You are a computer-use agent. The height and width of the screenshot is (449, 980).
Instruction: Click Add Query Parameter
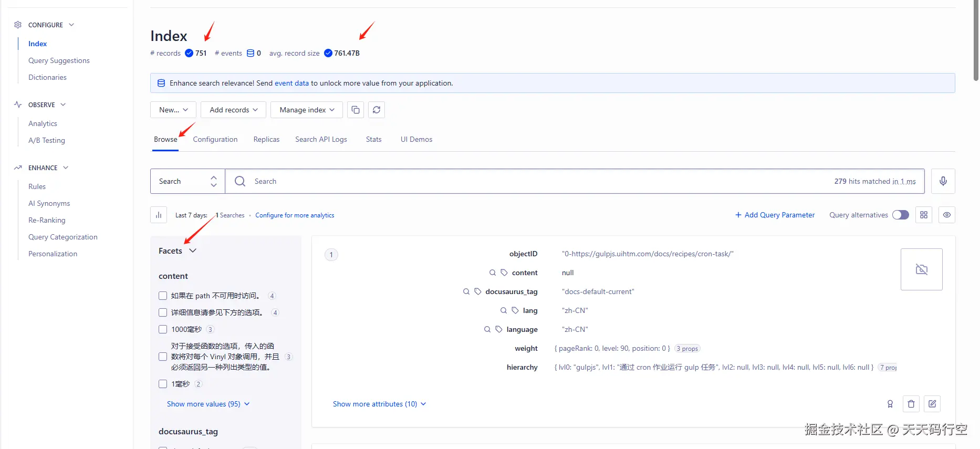pyautogui.click(x=775, y=215)
